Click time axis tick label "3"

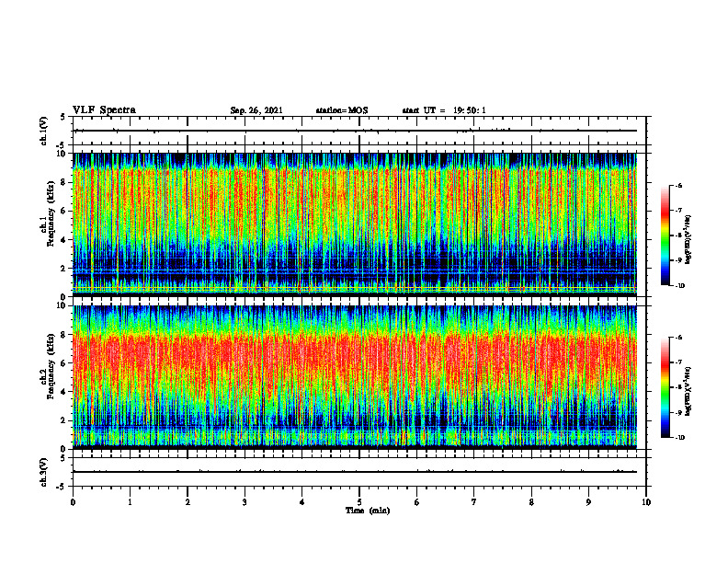(245, 502)
